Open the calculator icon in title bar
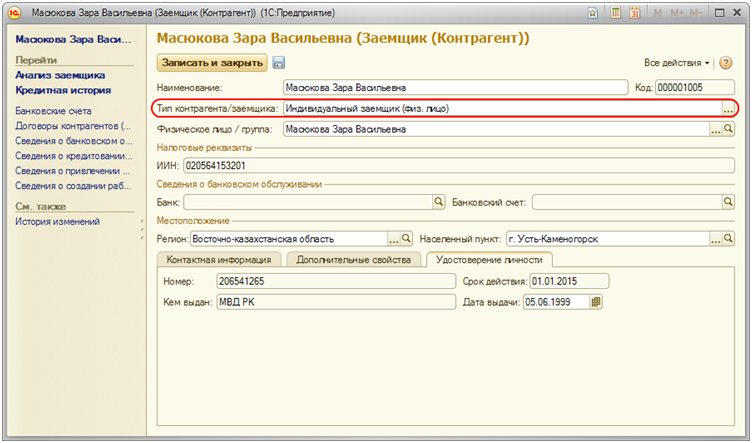The width and height of the screenshot is (752, 443). click(615, 14)
